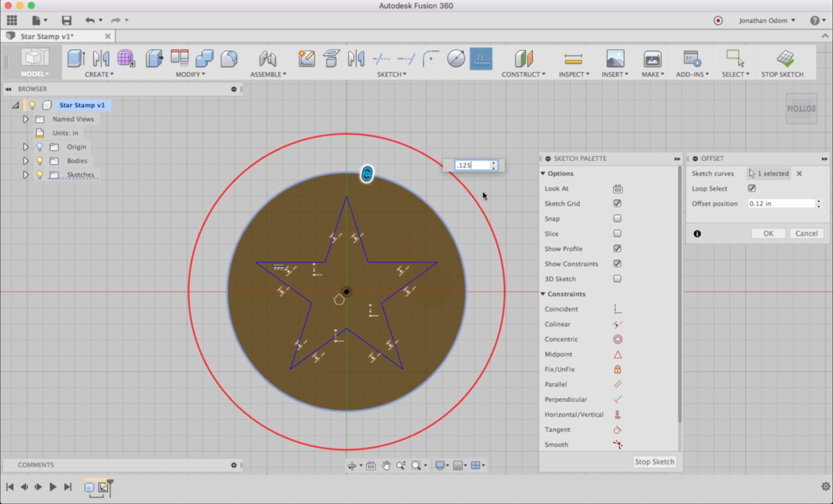The height and width of the screenshot is (504, 833).
Task: Select the Create Sketch tool icon
Action: click(x=306, y=59)
